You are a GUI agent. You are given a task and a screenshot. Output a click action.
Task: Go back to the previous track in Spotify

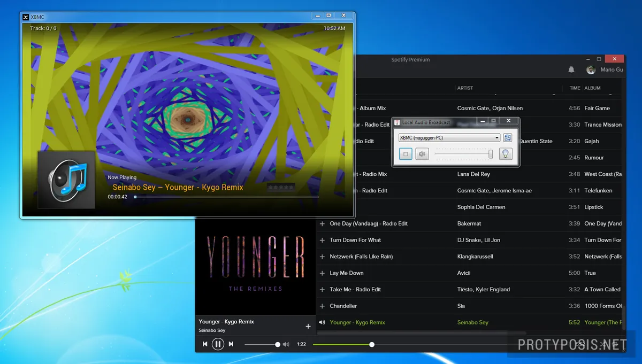(x=205, y=344)
